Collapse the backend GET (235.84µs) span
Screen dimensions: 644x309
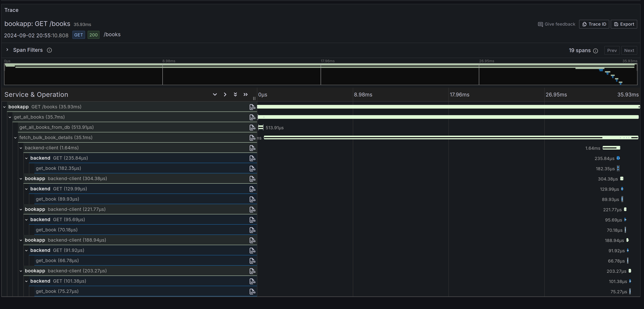tap(27, 158)
